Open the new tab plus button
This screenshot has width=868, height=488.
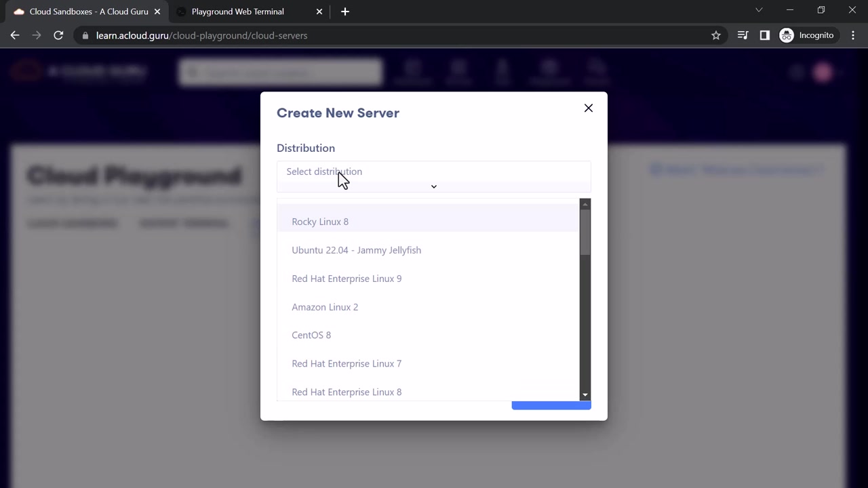coord(345,12)
